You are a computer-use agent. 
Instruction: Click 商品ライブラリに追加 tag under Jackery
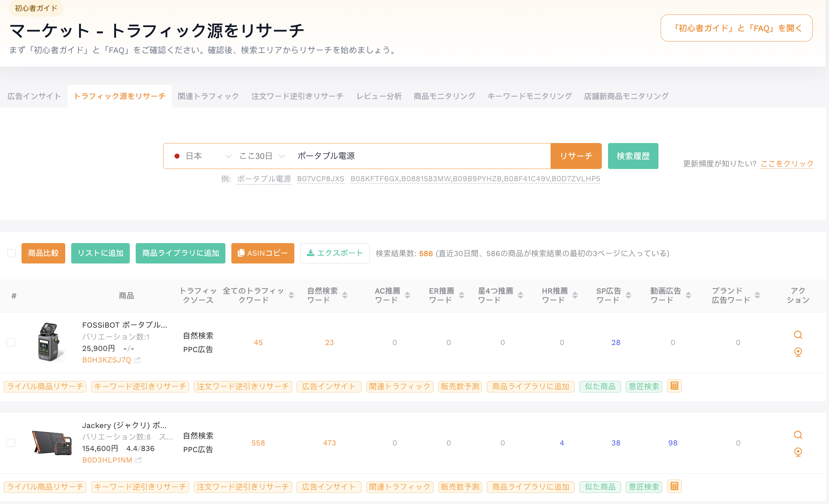click(x=531, y=487)
